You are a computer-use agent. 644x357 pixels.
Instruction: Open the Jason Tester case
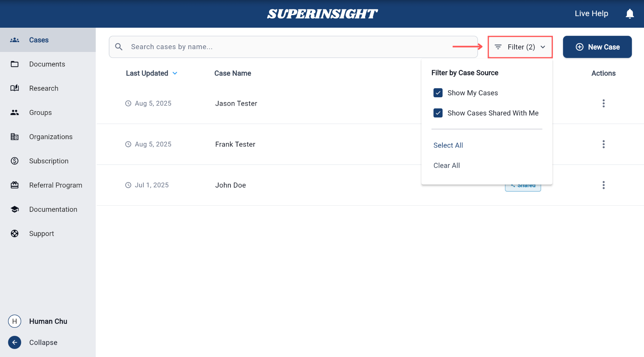click(236, 103)
